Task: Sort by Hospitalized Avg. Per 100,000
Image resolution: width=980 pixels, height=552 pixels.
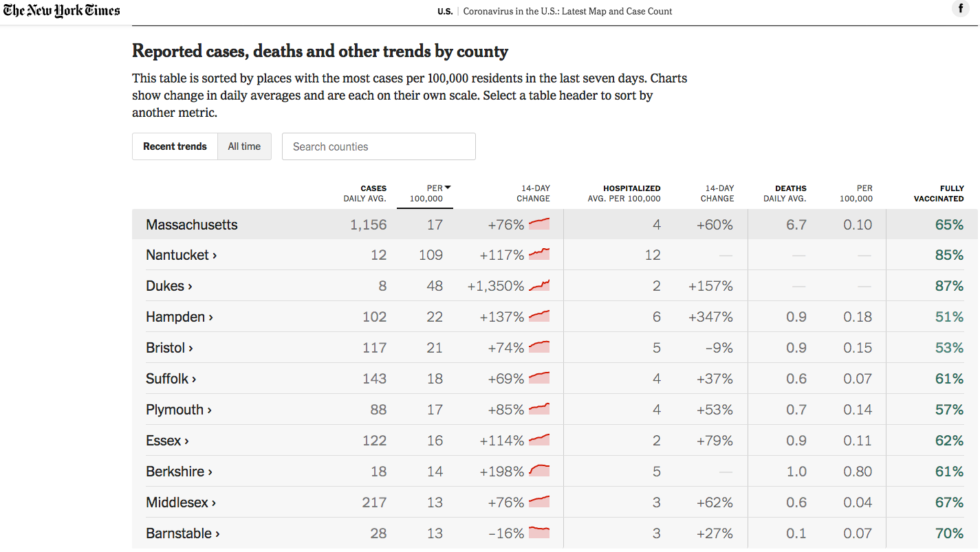Action: [x=624, y=193]
